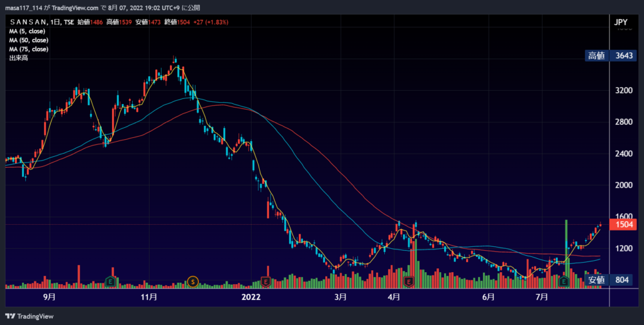Image resolution: width=644 pixels, height=325 pixels.
Task: Select the MA (50, close) indicator label
Action: click(29, 40)
